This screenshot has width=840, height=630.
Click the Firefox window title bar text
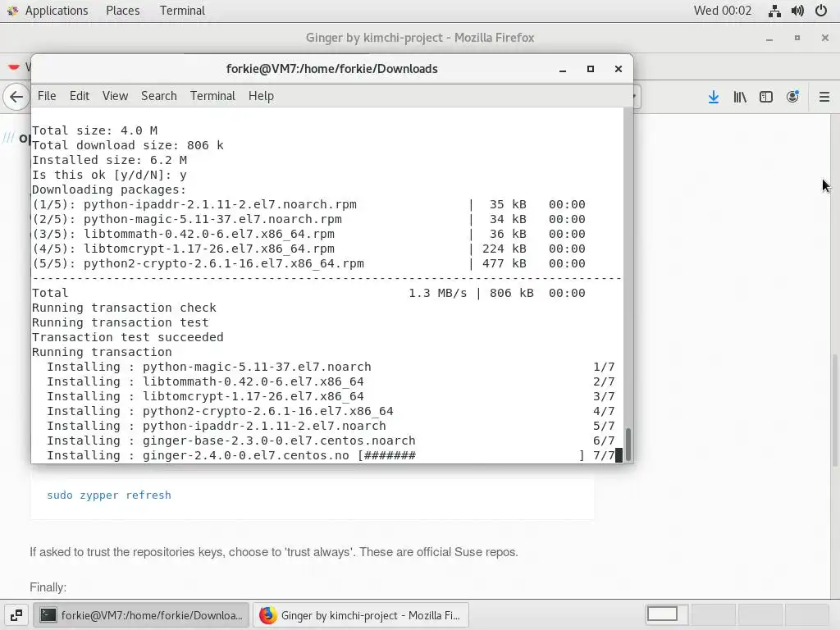point(420,38)
